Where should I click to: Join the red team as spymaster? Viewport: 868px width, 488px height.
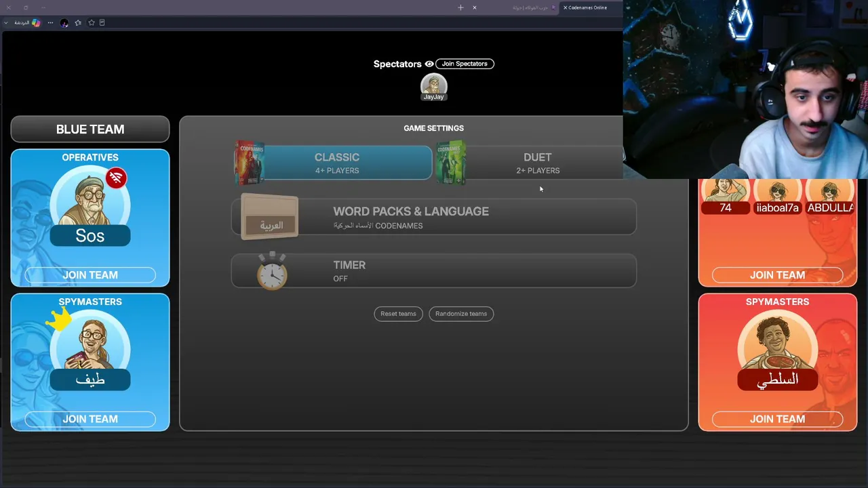pos(778,419)
